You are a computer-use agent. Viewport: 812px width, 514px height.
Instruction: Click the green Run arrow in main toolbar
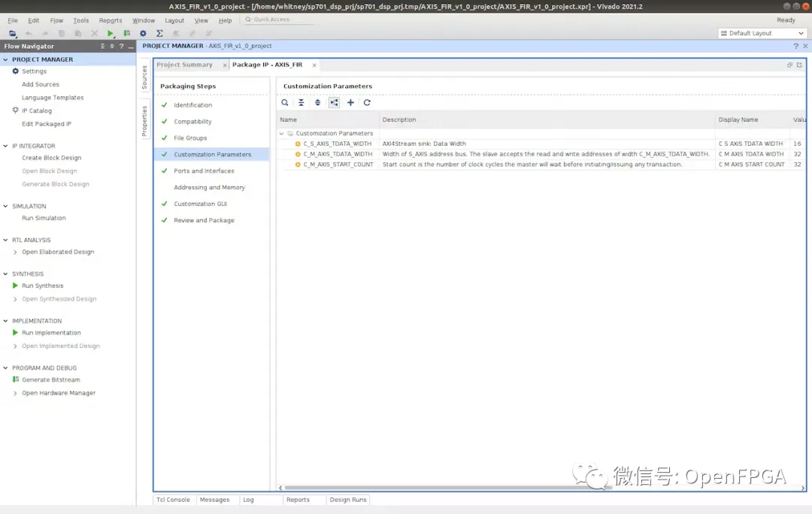point(110,33)
